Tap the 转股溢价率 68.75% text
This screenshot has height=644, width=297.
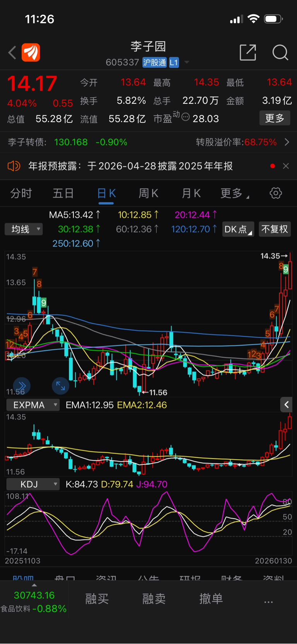pos(236,142)
